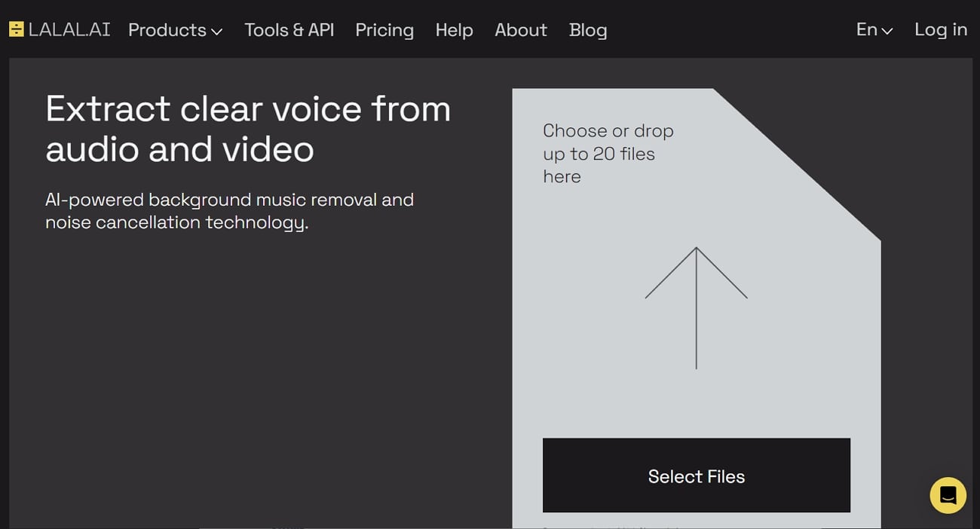
Task: Click the chevron next to En
Action: (887, 32)
